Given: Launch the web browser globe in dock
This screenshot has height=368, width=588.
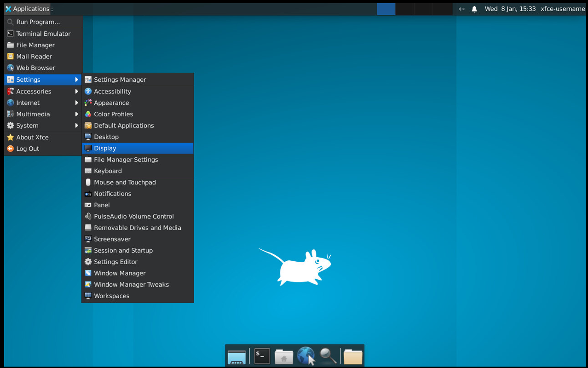Looking at the screenshot, I should pos(306,356).
